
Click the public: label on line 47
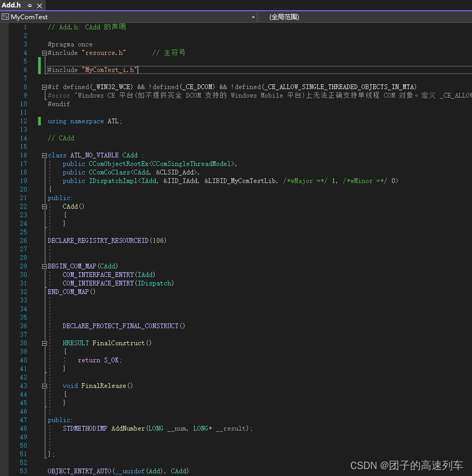point(60,420)
